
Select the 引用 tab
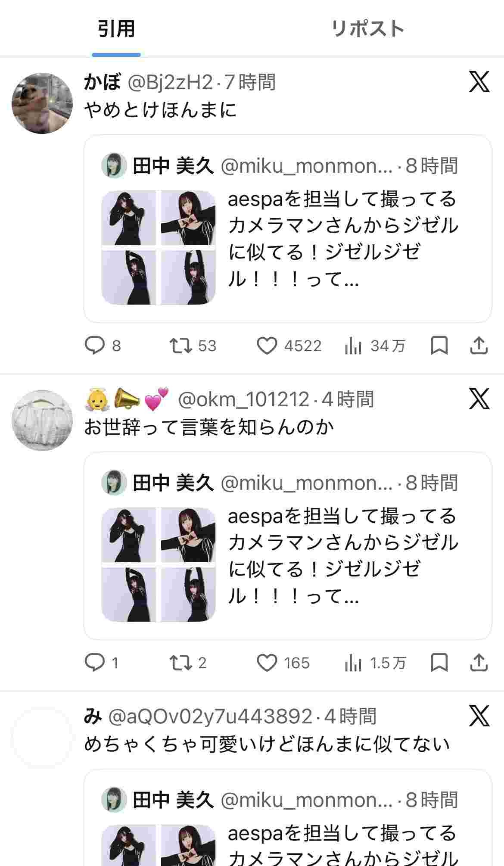pyautogui.click(x=116, y=29)
